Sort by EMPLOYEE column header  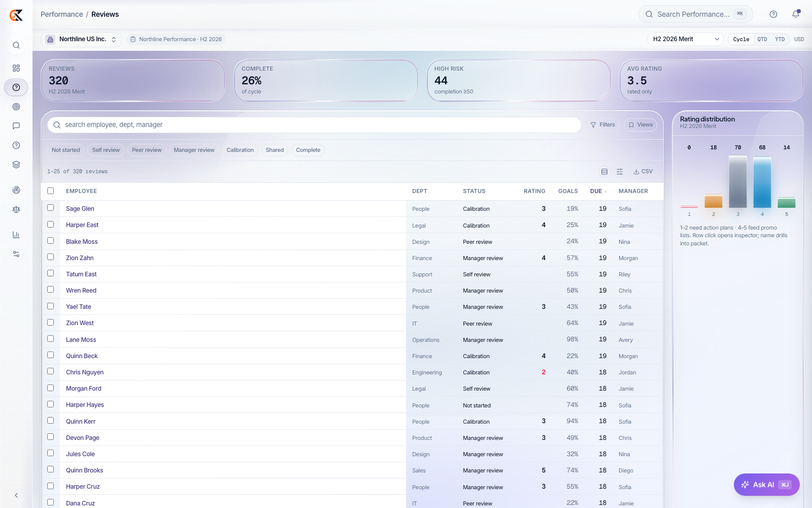coord(81,192)
